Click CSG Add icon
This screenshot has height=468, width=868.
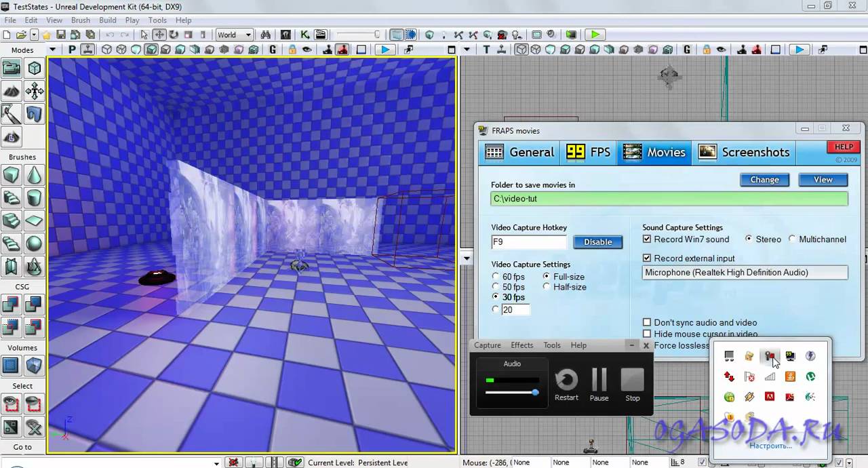pyautogui.click(x=12, y=306)
